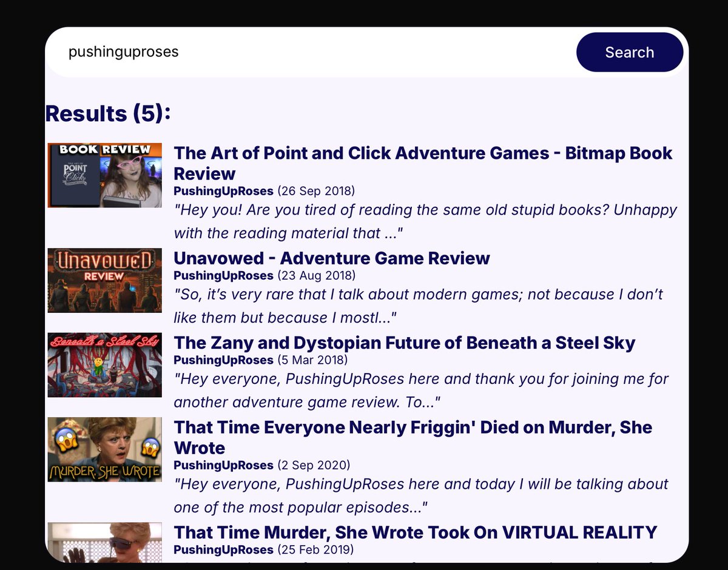The width and height of the screenshot is (728, 570).
Task: Open the Unavowed Review thumbnail
Action: (105, 280)
